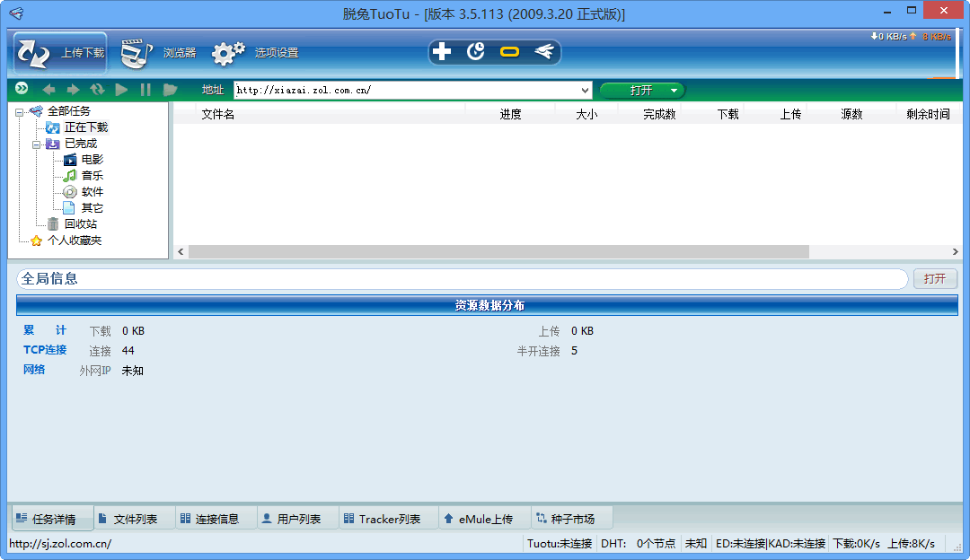The image size is (970, 560).
Task: Sort by the 进度 column header
Action: [510, 114]
